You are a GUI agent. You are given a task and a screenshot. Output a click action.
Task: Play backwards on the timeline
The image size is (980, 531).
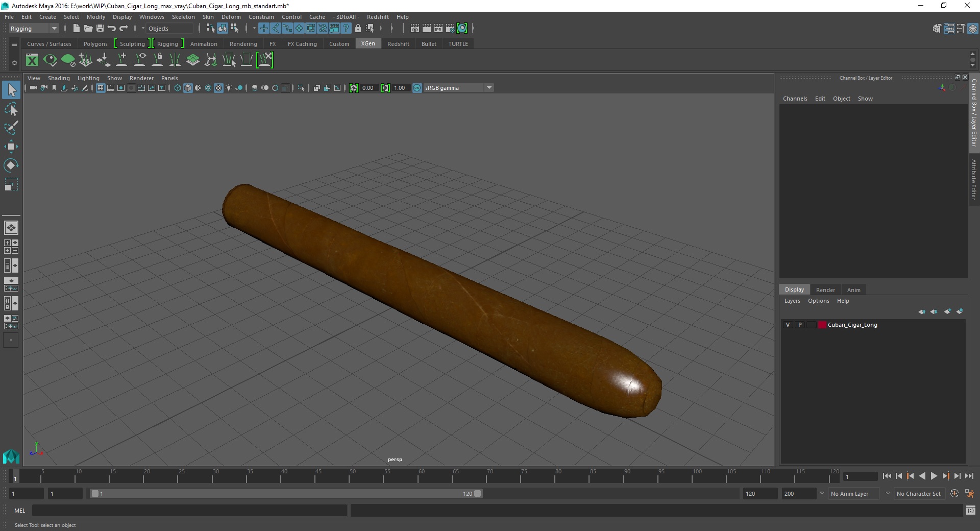922,476
